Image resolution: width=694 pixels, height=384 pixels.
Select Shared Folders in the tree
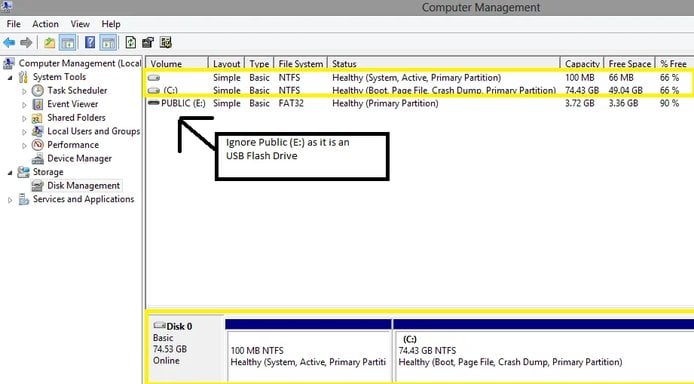click(x=77, y=118)
